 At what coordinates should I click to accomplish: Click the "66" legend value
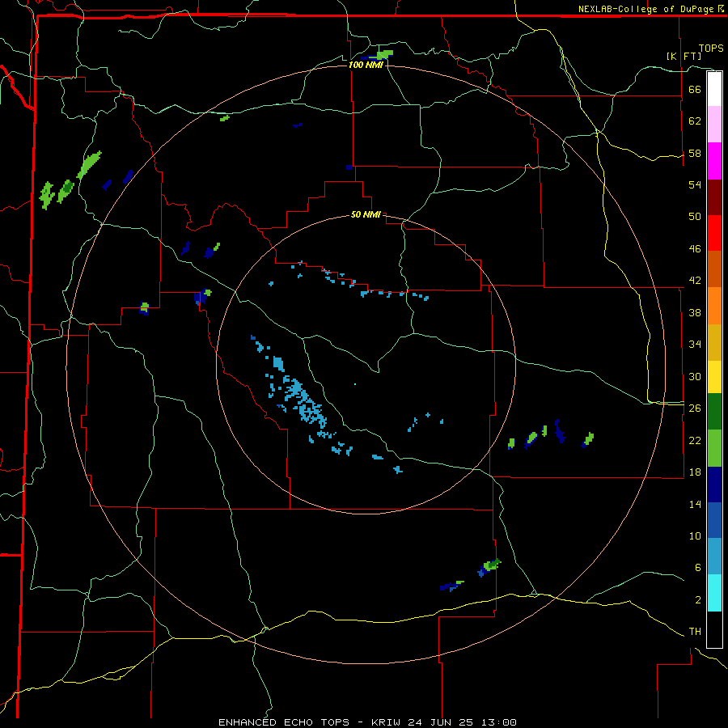(695, 89)
